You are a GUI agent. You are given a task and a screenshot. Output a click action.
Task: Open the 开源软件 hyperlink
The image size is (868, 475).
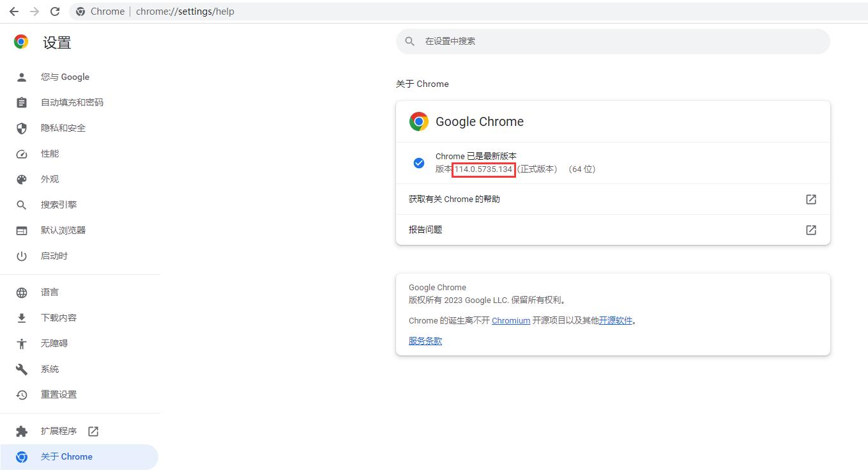click(x=616, y=320)
